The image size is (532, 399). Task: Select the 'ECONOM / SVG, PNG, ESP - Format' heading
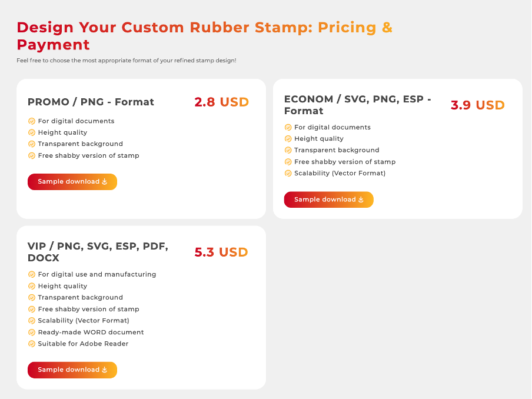[x=358, y=105]
